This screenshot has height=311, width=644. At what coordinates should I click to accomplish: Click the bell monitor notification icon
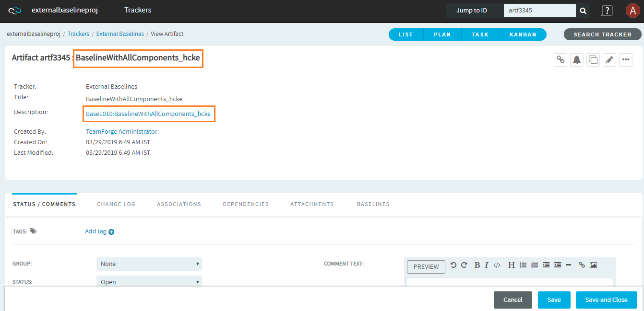(577, 60)
